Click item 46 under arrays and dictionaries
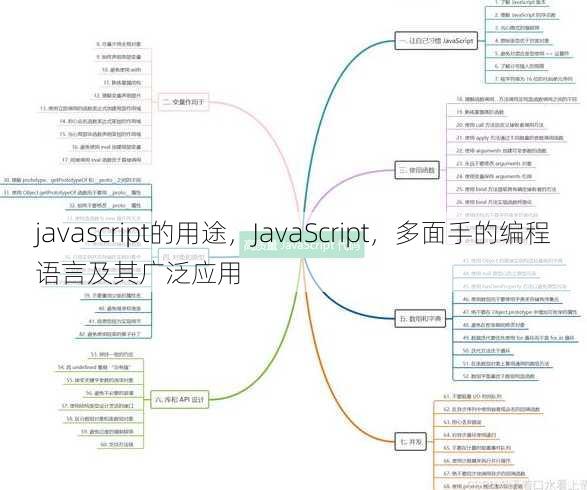587x490 pixels. pos(511,299)
